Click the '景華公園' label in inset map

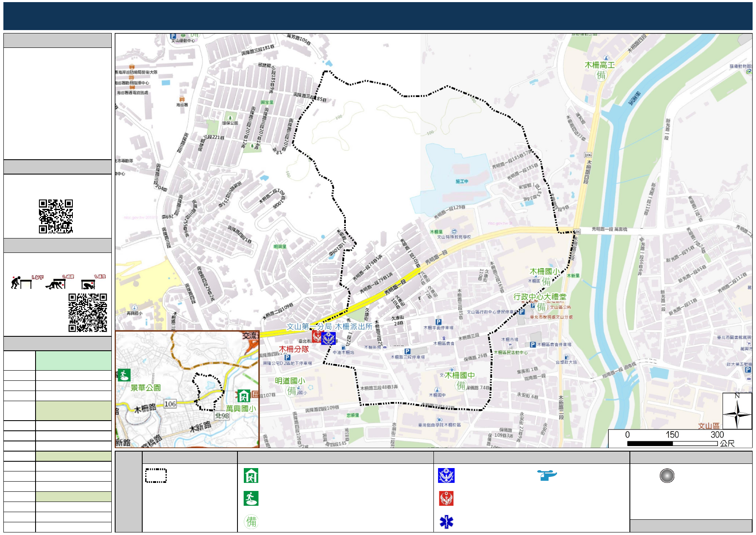pyautogui.click(x=146, y=388)
